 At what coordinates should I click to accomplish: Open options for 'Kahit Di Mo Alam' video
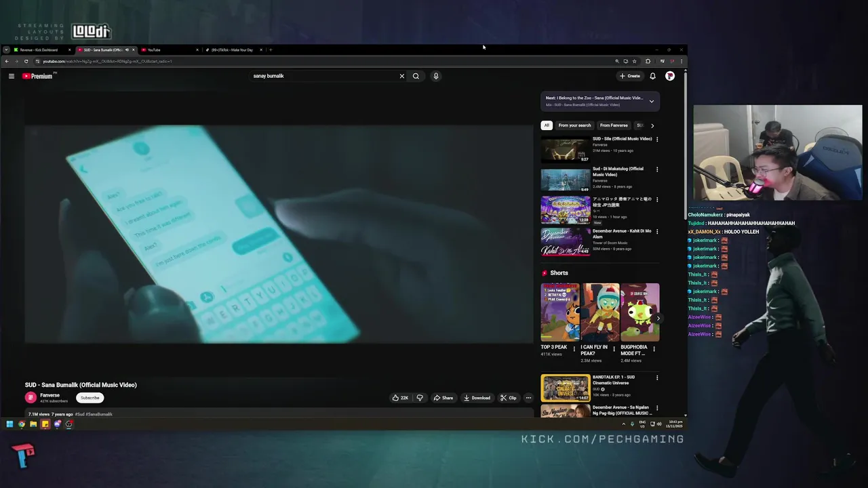pos(656,232)
